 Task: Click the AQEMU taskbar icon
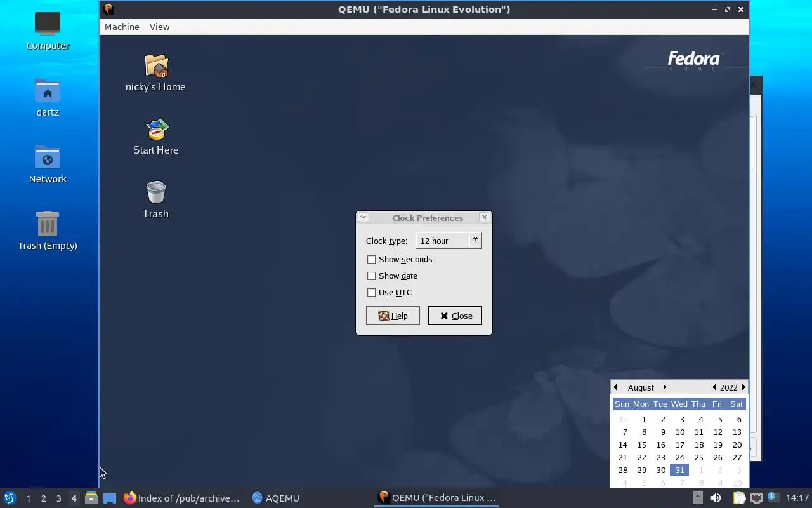[x=275, y=498]
